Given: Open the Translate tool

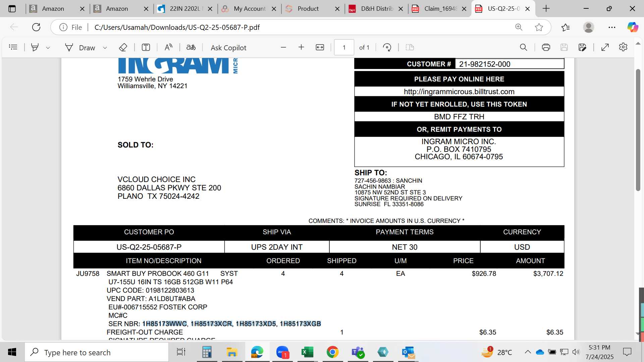Looking at the screenshot, I should tap(191, 47).
